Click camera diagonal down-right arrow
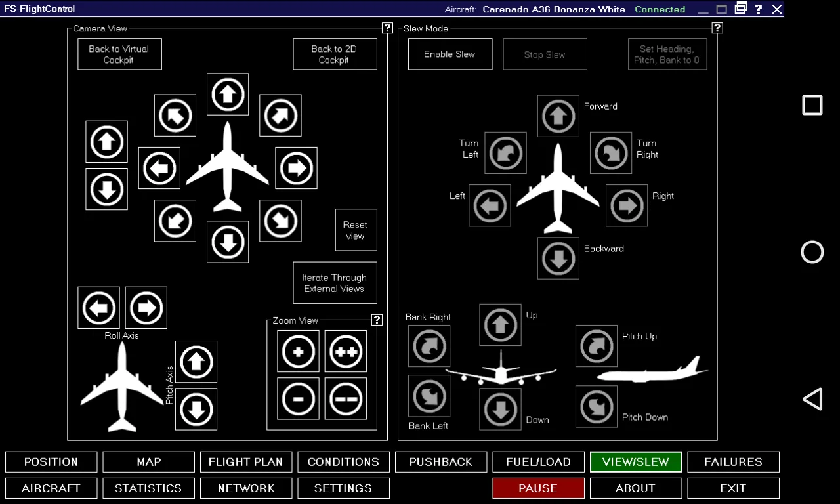The height and width of the screenshot is (504, 840). pos(280,220)
